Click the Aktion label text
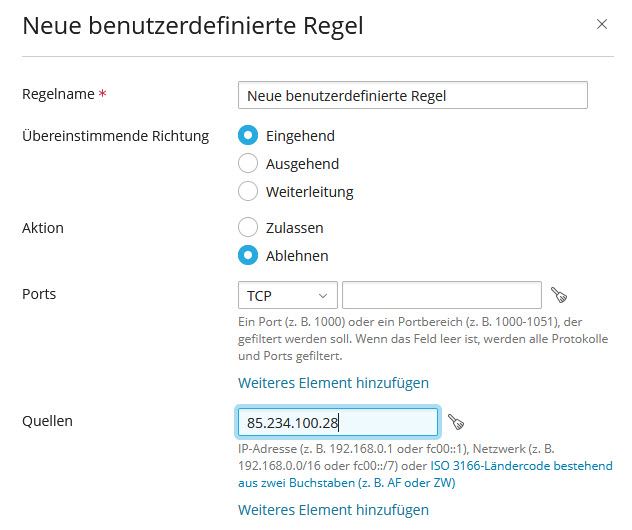 pyautogui.click(x=43, y=228)
